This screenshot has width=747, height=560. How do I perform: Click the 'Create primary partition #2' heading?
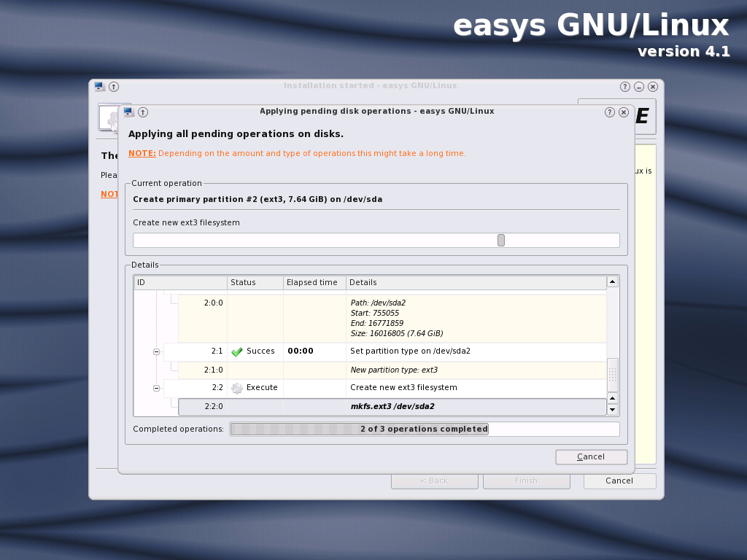[x=258, y=200]
